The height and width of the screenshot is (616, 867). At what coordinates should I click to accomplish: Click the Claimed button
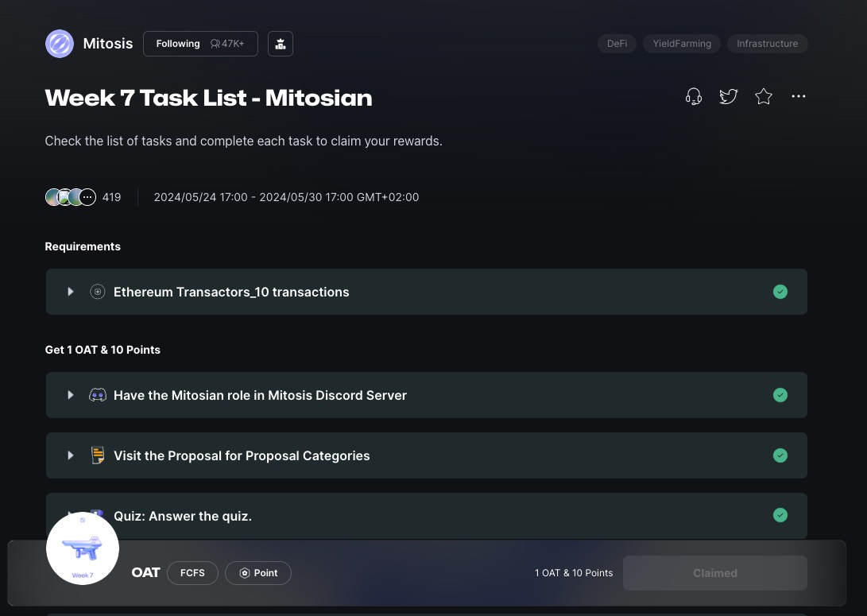point(714,573)
